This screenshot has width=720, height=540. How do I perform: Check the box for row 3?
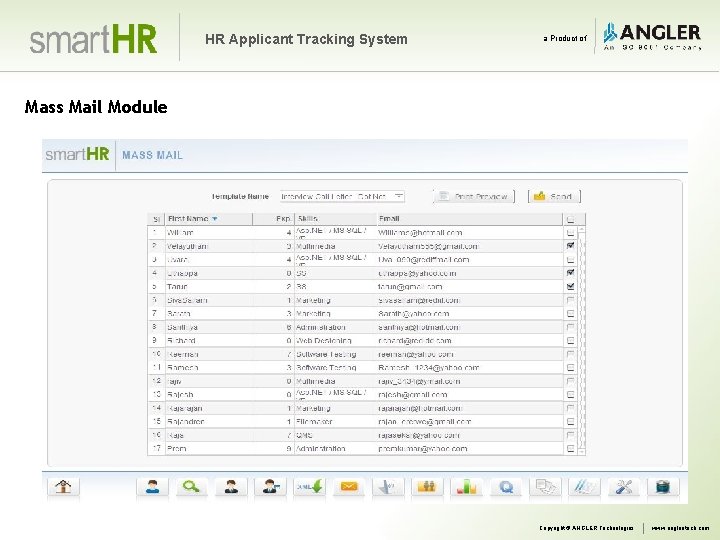tap(570, 259)
